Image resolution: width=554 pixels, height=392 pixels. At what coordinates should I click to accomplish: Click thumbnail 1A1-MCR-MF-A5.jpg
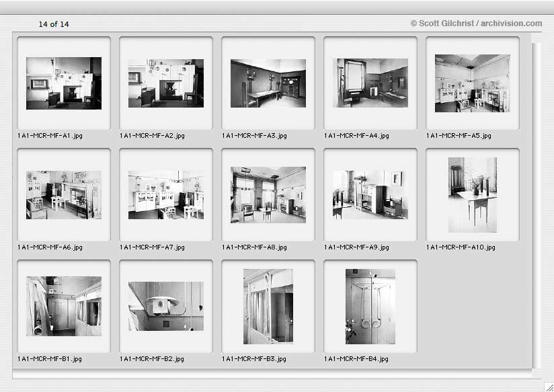[473, 83]
